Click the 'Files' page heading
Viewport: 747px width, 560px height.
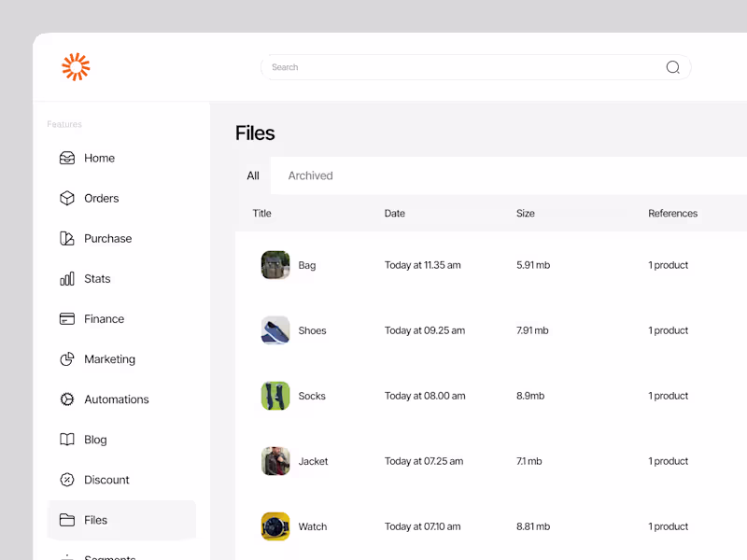(x=255, y=133)
